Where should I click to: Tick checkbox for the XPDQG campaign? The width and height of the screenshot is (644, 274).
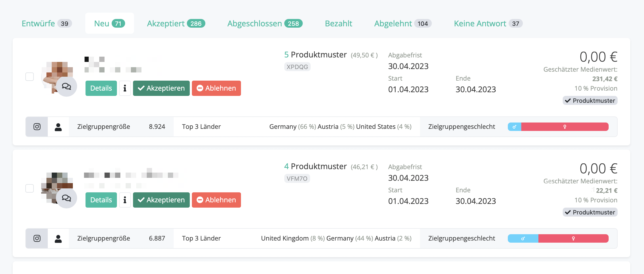30,77
